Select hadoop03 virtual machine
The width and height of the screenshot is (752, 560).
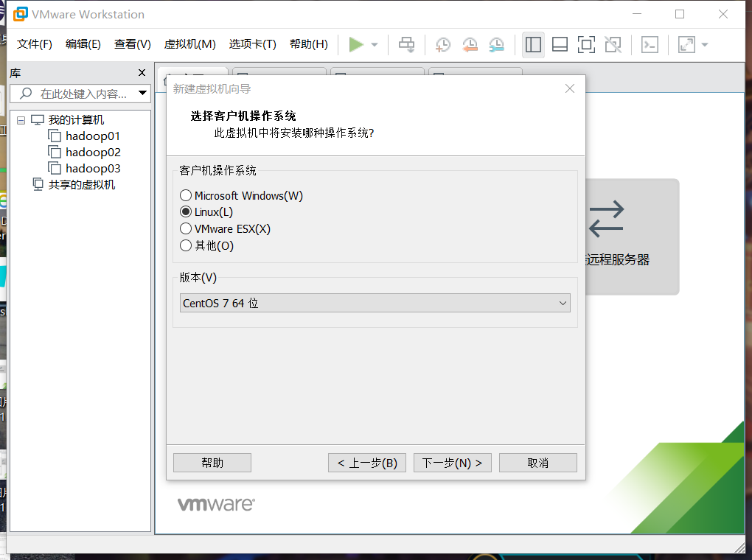click(93, 169)
